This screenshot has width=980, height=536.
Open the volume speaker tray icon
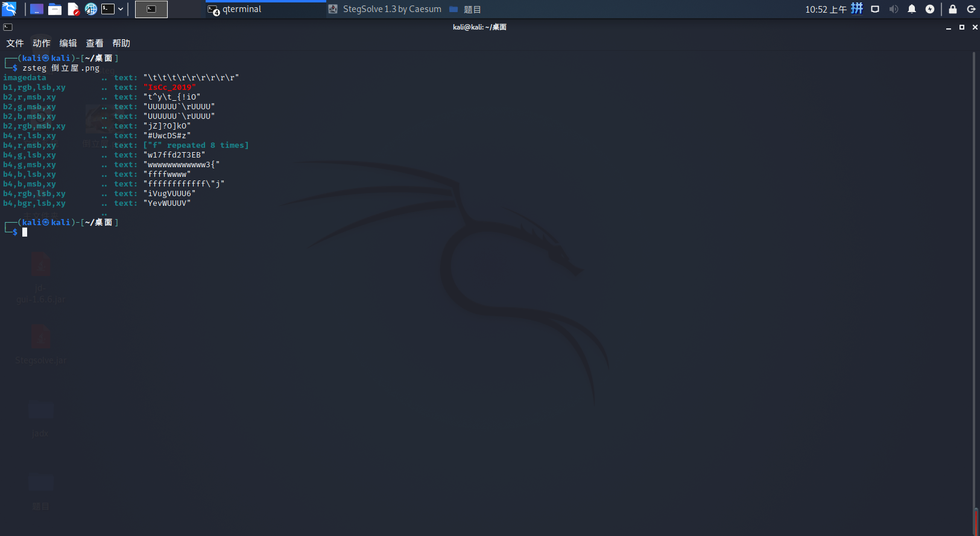click(894, 9)
